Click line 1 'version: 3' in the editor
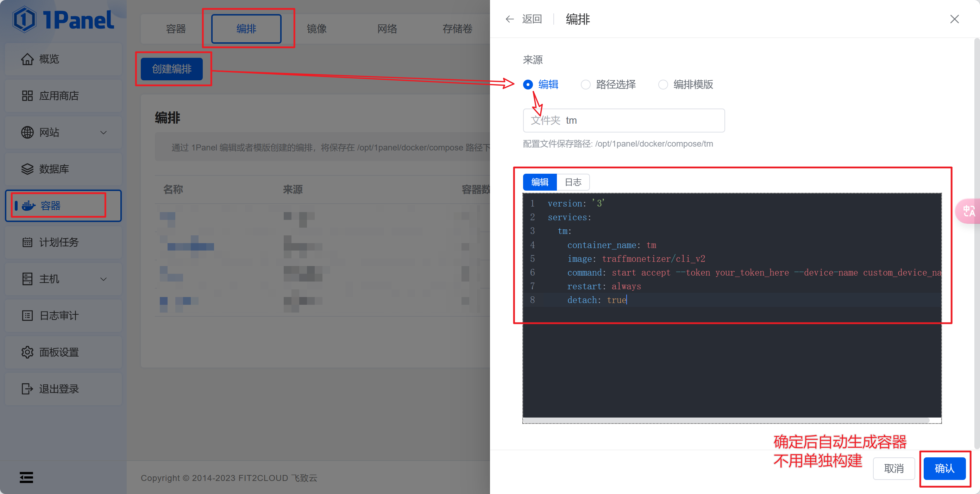The width and height of the screenshot is (980, 494). click(576, 203)
